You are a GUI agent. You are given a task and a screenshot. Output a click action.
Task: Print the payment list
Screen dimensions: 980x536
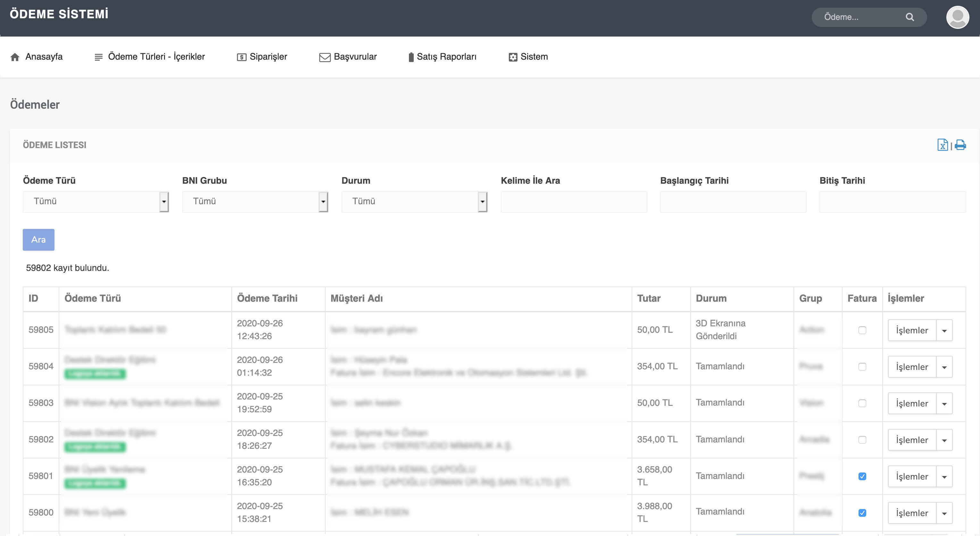[960, 145]
